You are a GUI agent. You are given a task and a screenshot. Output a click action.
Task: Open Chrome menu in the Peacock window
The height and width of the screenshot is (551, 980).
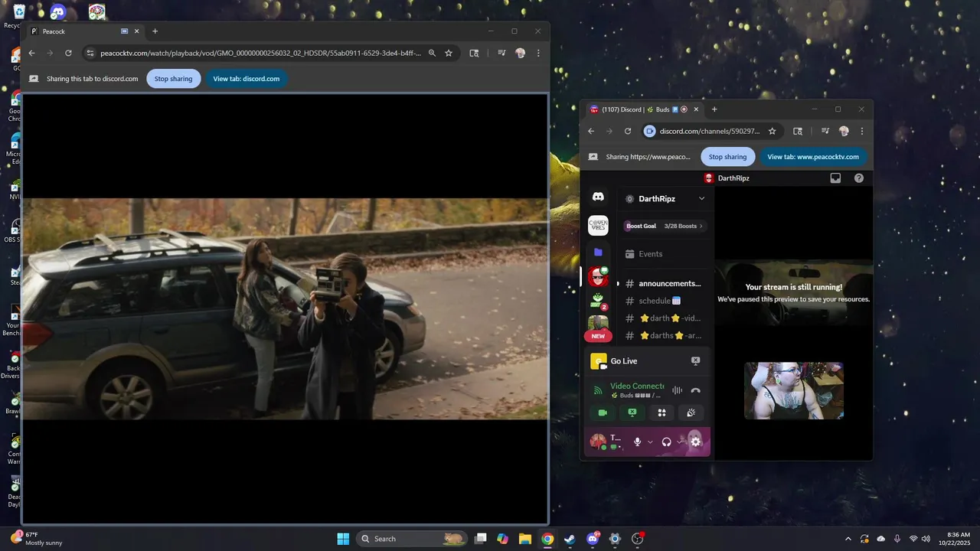[x=538, y=53]
